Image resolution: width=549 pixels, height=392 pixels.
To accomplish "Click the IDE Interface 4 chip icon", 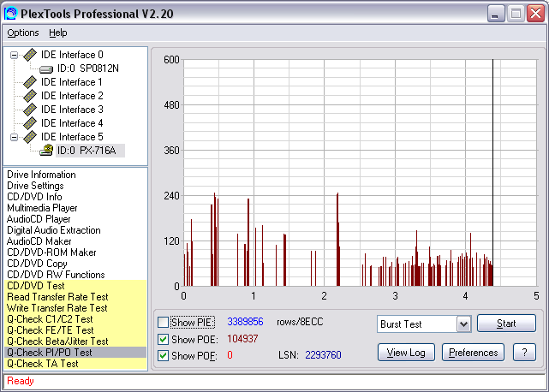I will point(30,123).
